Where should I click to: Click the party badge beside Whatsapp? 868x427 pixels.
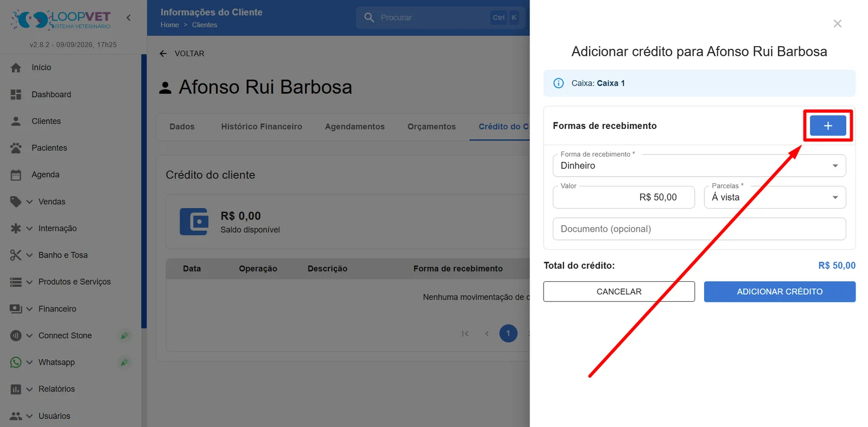[125, 362]
